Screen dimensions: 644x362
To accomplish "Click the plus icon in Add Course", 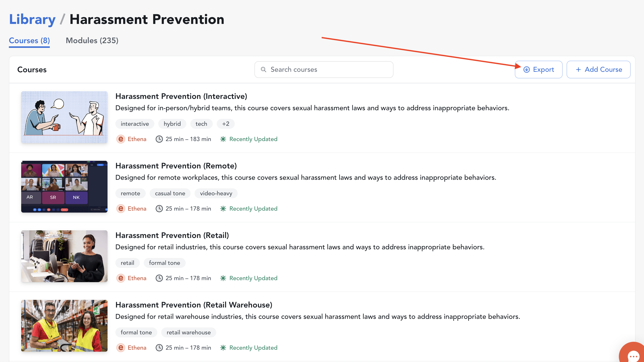I will pyautogui.click(x=578, y=70).
